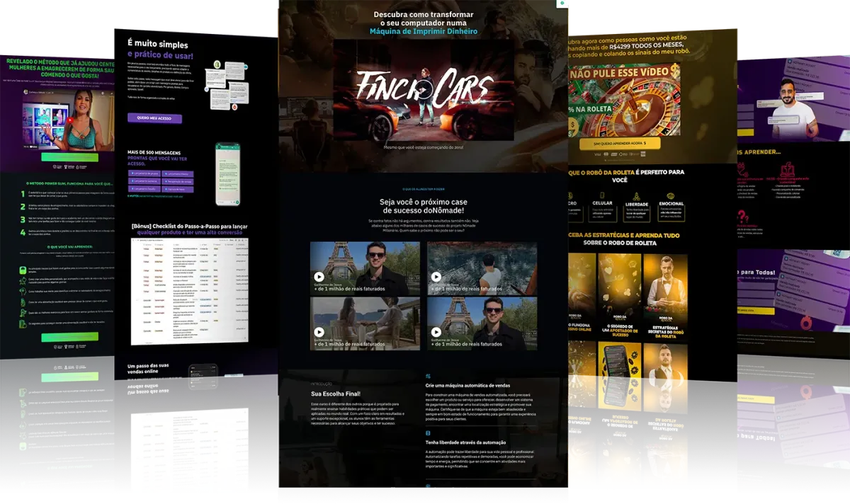Click the LIBERDADE icon on roulette page
Screen dimensions: 850x504
click(x=635, y=196)
